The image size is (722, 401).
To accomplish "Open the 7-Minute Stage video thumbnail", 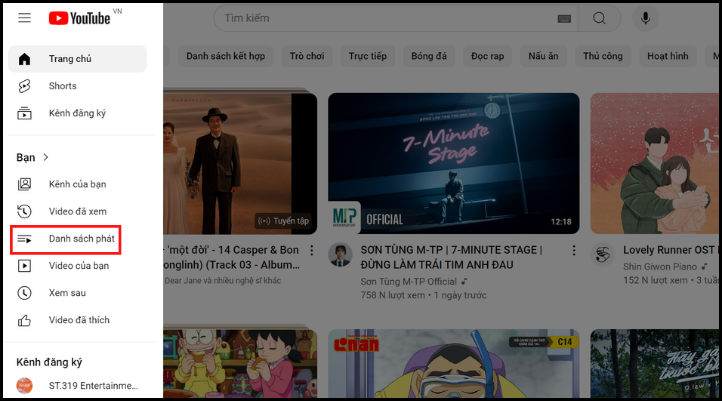I will coord(454,163).
